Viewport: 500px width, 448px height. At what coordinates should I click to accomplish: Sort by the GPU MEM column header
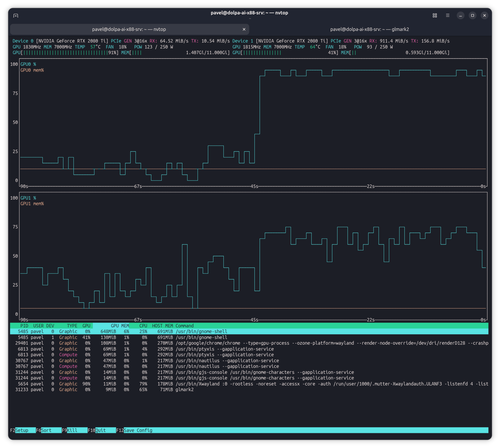point(120,326)
